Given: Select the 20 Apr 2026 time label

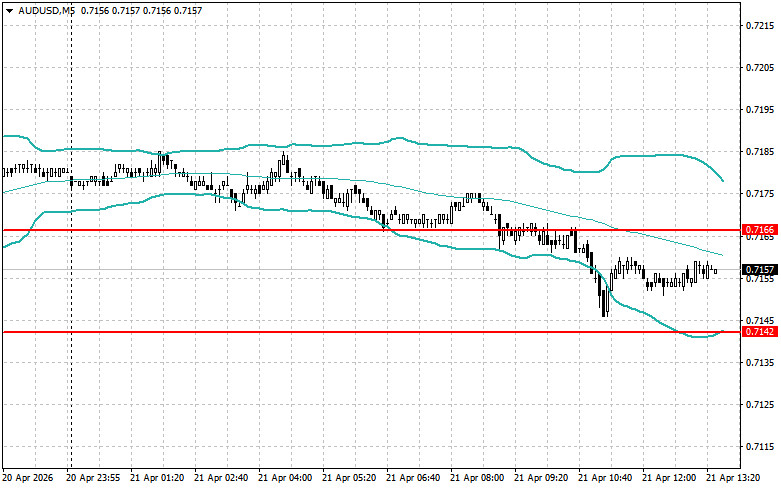Looking at the screenshot, I should click(28, 478).
